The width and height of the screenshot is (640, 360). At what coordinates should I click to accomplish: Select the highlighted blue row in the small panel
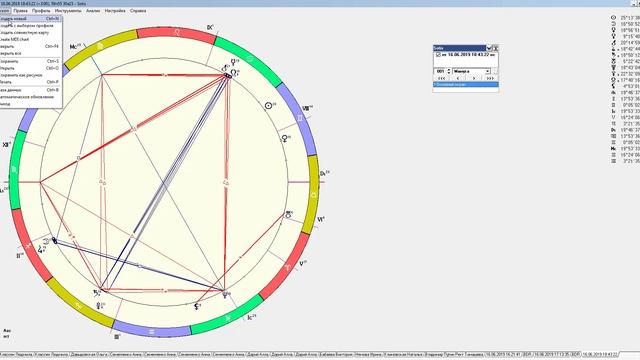(466, 84)
